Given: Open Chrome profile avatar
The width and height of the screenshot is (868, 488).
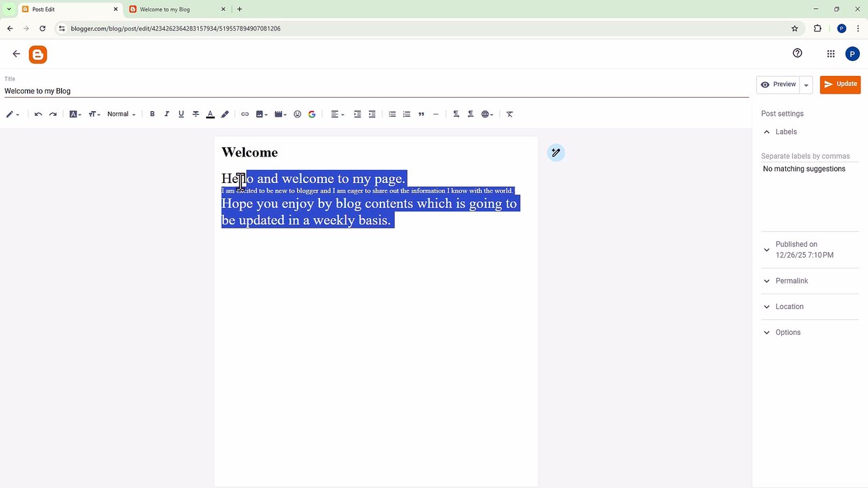Looking at the screenshot, I should click(842, 28).
